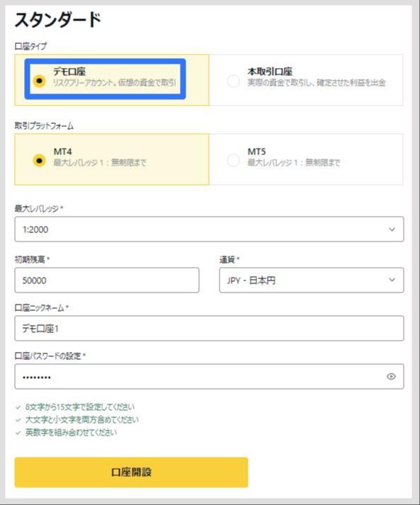Click the 口座開設 button
This screenshot has width=420, height=505.
(132, 472)
